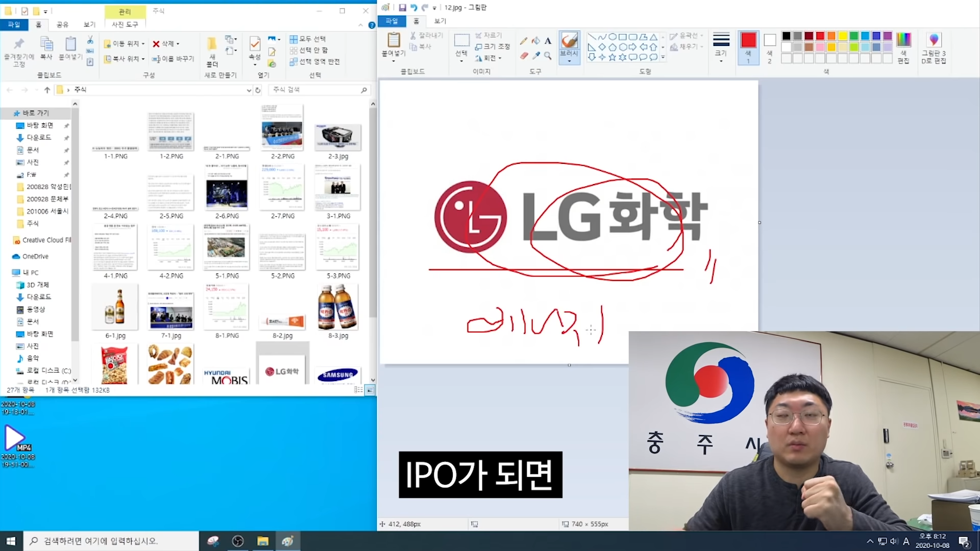Open the View tab in Explorer

[x=89, y=24]
